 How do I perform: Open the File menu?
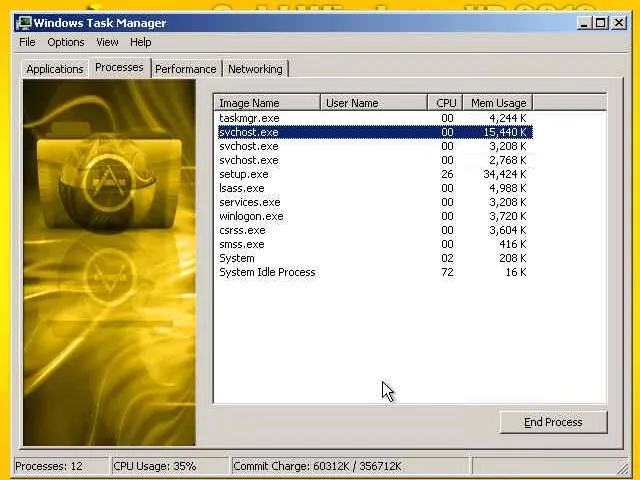point(27,42)
